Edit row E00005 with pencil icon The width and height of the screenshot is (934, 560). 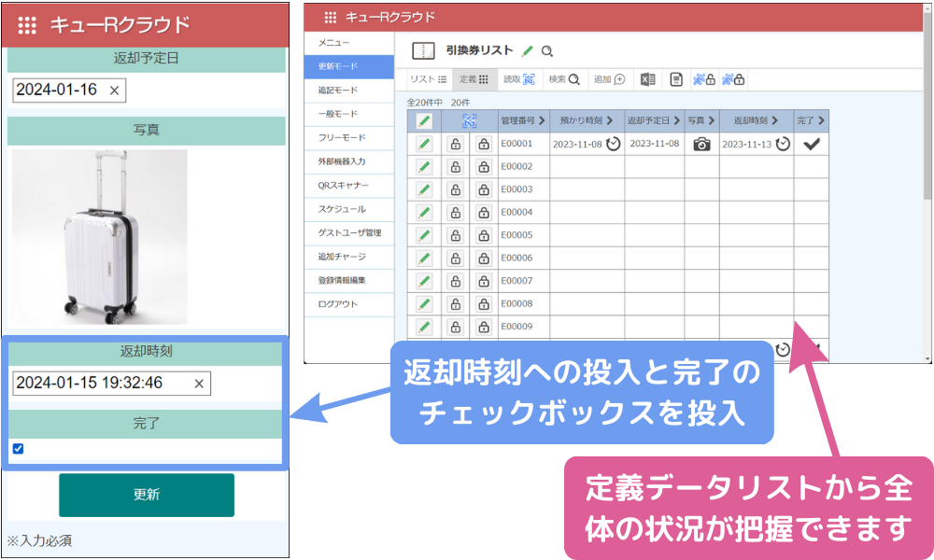click(x=423, y=235)
